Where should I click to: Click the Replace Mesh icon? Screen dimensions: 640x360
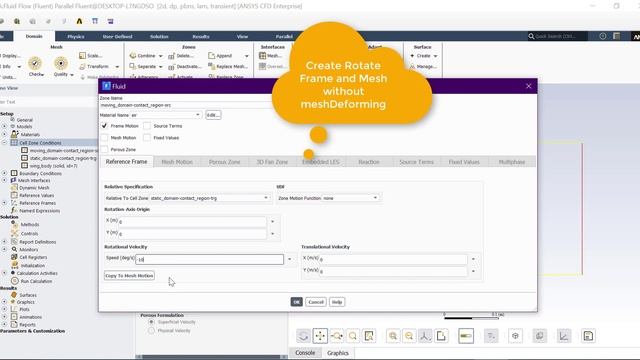tap(211, 66)
